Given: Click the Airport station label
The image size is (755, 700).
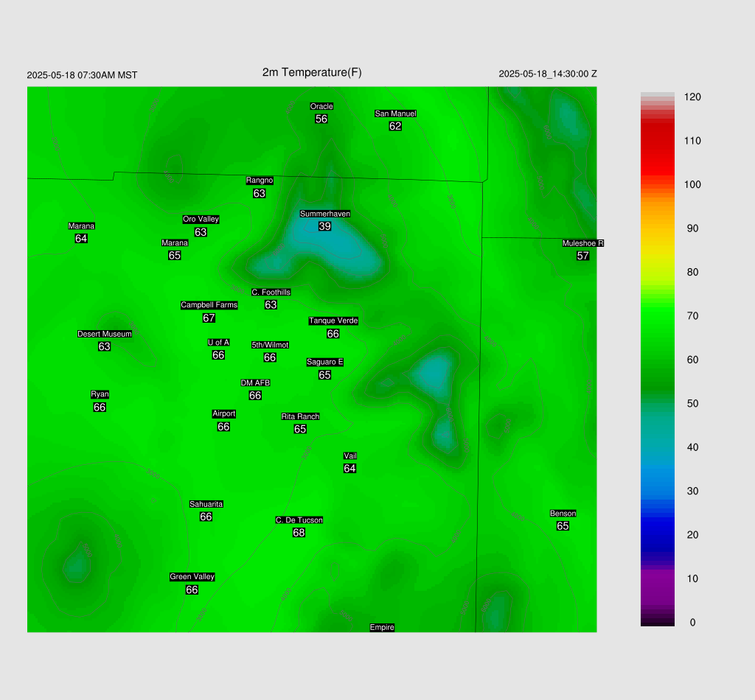Looking at the screenshot, I should point(224,414).
